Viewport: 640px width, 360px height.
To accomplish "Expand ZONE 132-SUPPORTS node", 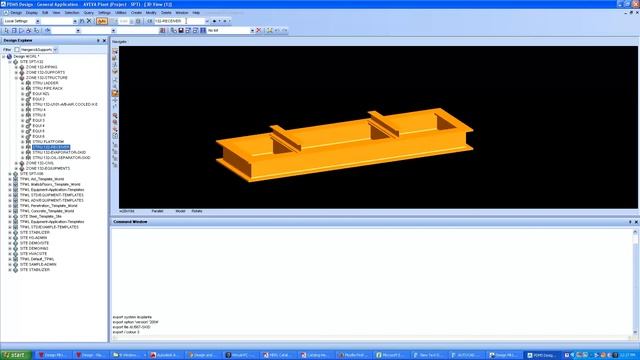I will (16, 72).
